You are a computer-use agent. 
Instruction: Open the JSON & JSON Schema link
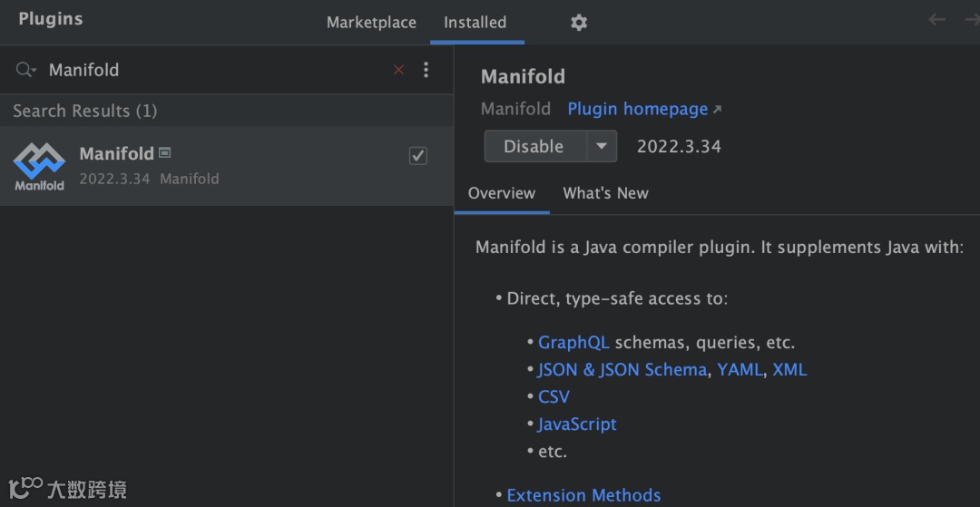(622, 370)
